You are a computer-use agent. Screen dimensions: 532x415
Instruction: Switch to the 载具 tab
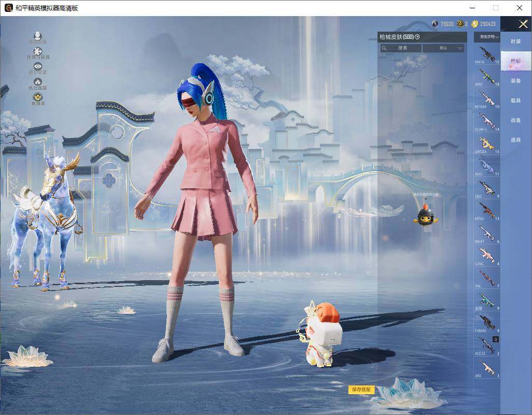coord(516,101)
